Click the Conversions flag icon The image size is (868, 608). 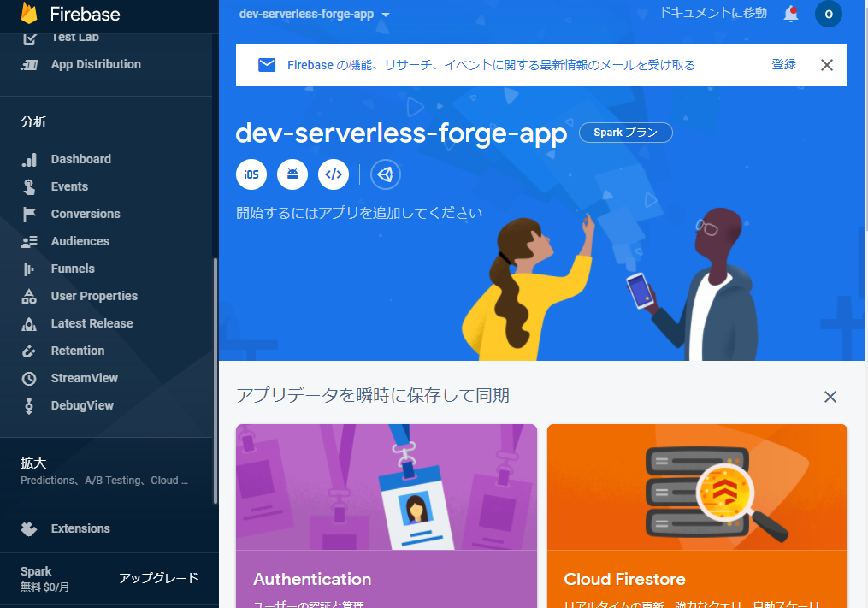click(29, 215)
